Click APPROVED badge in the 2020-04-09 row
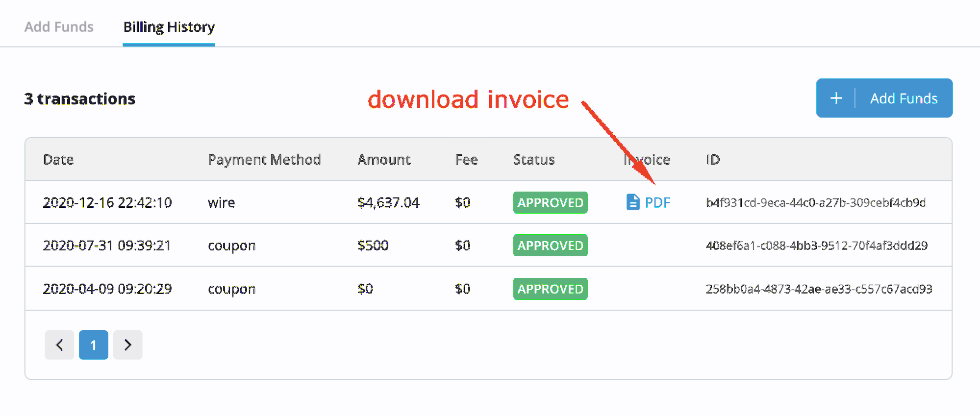Screen dimensions: 980x416 (550, 289)
